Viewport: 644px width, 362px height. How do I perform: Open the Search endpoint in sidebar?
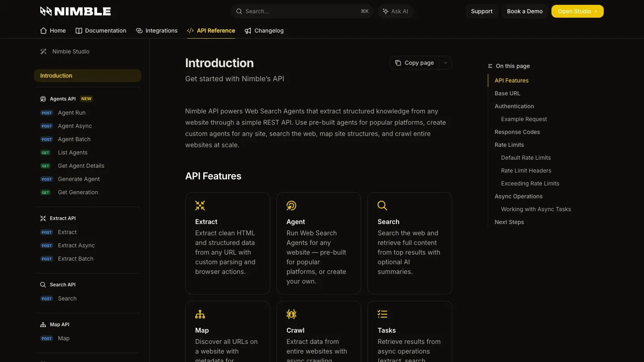(87, 298)
